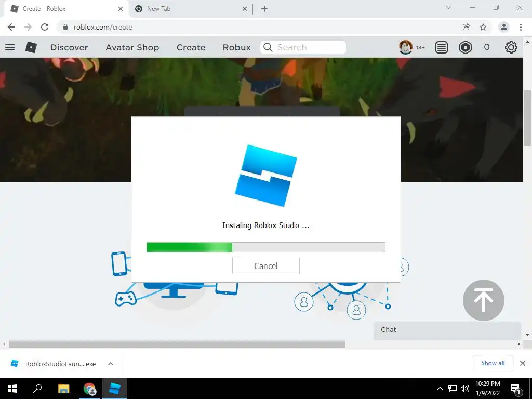Cancel the Roblox Studio installation
The image size is (532, 399).
(x=265, y=265)
